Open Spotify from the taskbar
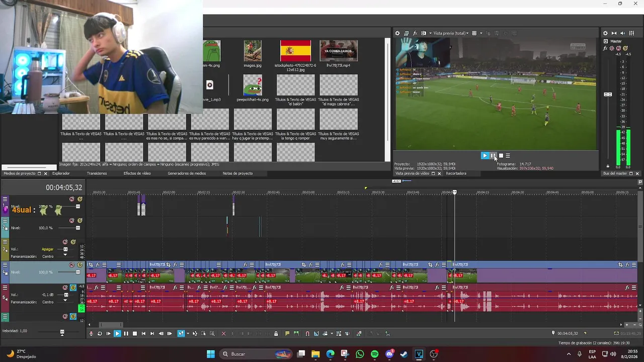This screenshot has height=362, width=644. [x=374, y=354]
